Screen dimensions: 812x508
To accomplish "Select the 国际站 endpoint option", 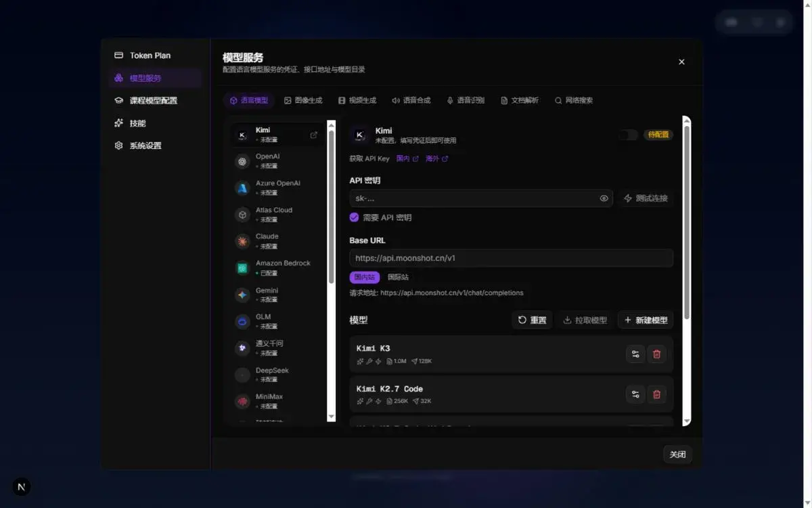I will coord(398,277).
